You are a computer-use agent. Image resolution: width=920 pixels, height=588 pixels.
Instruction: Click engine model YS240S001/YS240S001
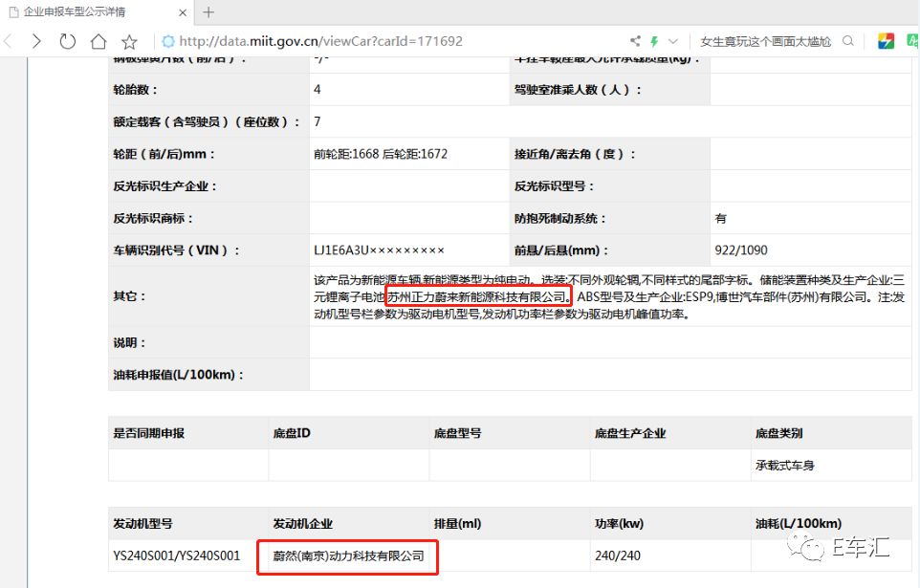[x=177, y=555]
